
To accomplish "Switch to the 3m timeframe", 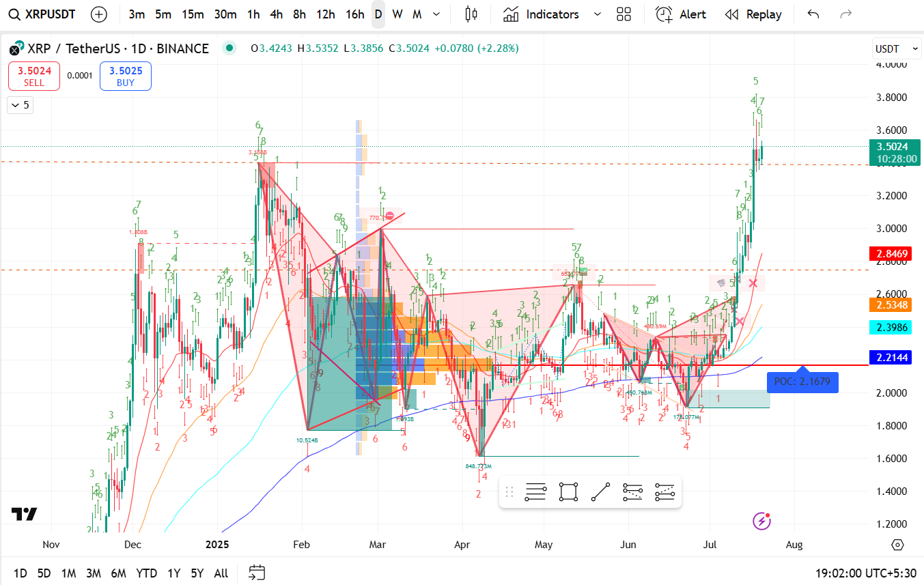I will (x=137, y=14).
